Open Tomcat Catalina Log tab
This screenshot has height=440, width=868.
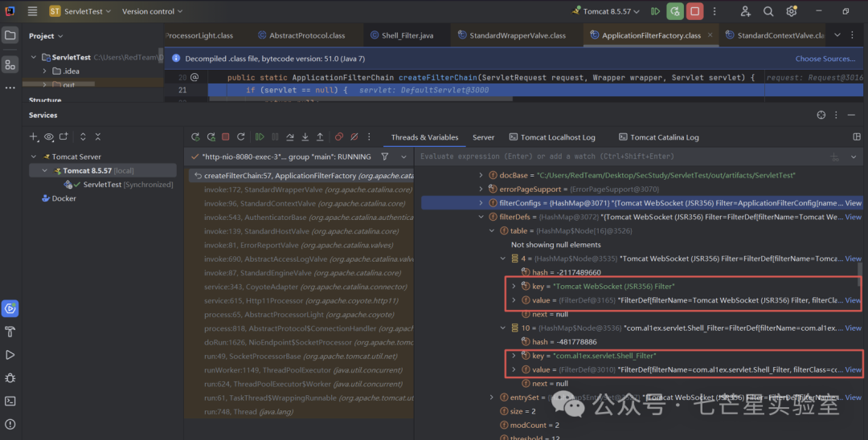pyautogui.click(x=659, y=137)
